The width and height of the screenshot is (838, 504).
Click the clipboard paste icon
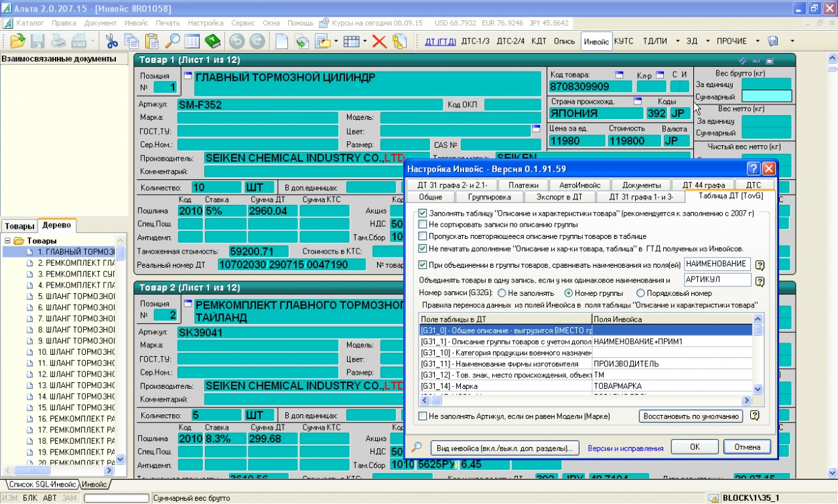pyautogui.click(x=152, y=41)
